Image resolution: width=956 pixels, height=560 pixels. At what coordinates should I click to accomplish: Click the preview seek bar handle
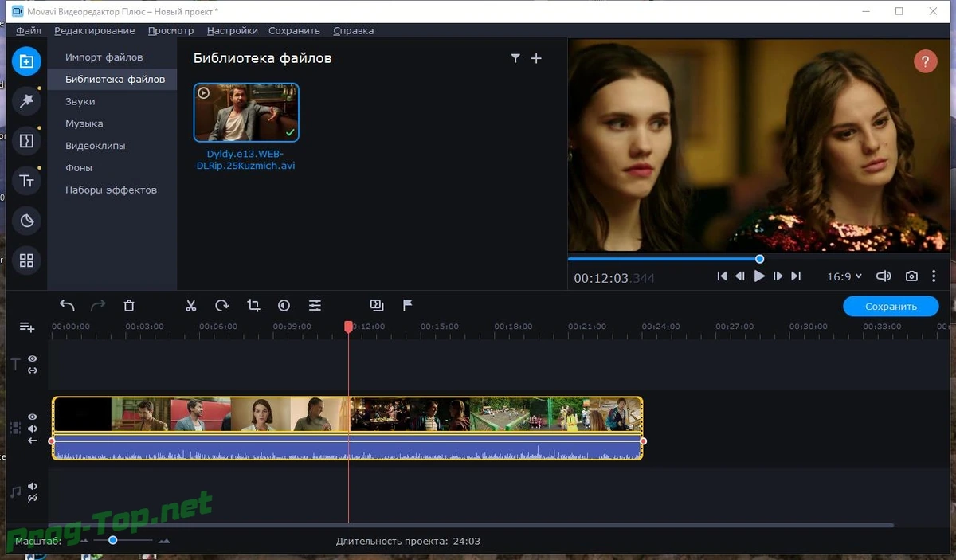click(x=759, y=259)
